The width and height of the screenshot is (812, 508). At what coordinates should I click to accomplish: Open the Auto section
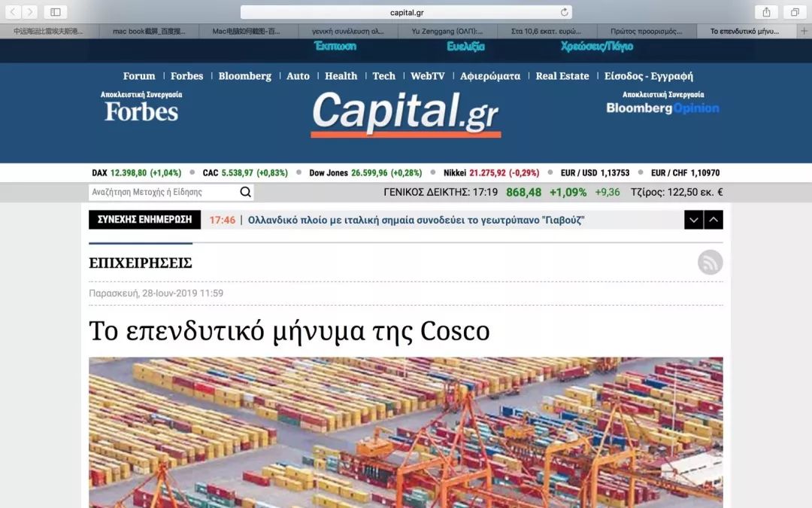pyautogui.click(x=298, y=76)
